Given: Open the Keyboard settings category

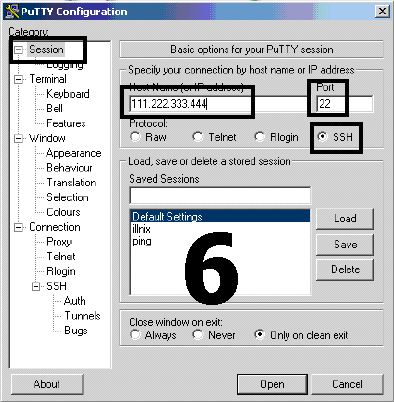Looking at the screenshot, I should pos(68,94).
